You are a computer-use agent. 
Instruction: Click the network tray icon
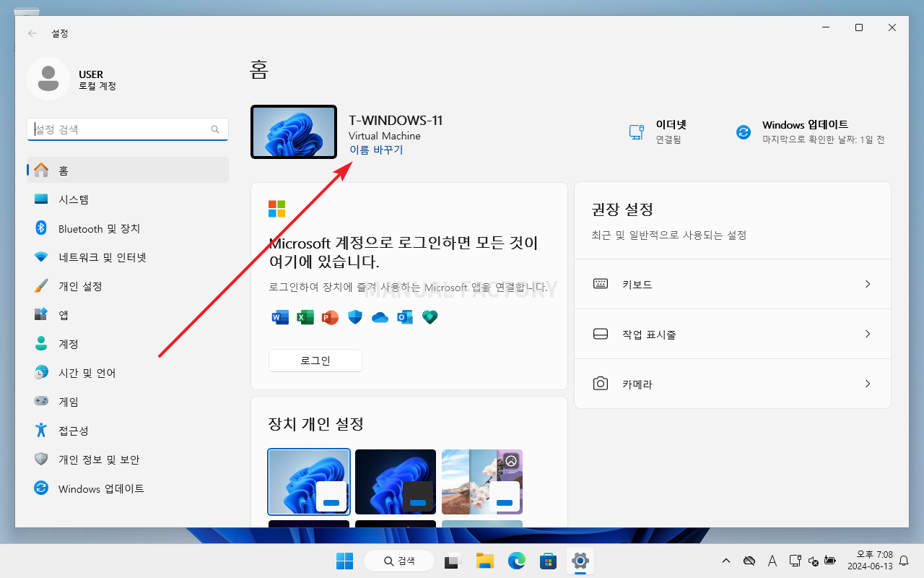click(x=795, y=561)
